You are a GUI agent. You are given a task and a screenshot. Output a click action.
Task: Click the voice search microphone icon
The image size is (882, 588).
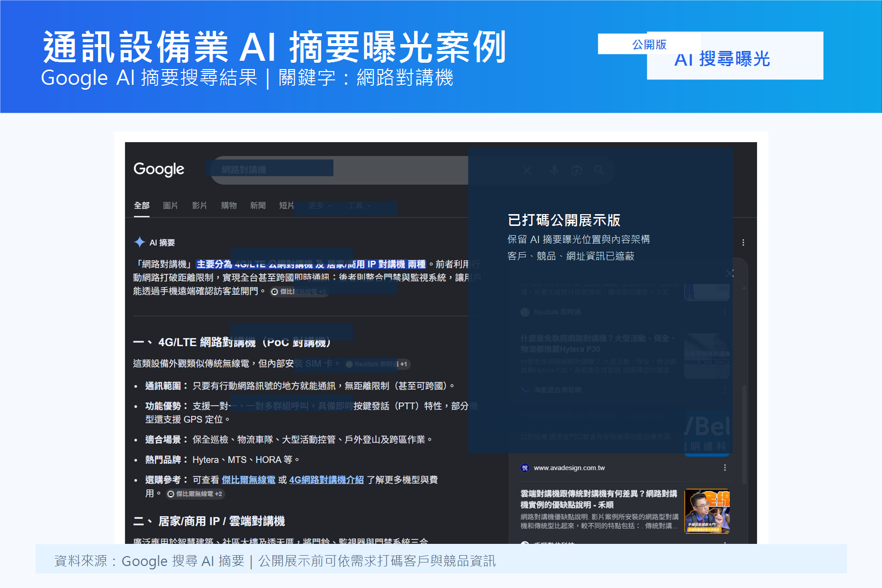pyautogui.click(x=554, y=170)
